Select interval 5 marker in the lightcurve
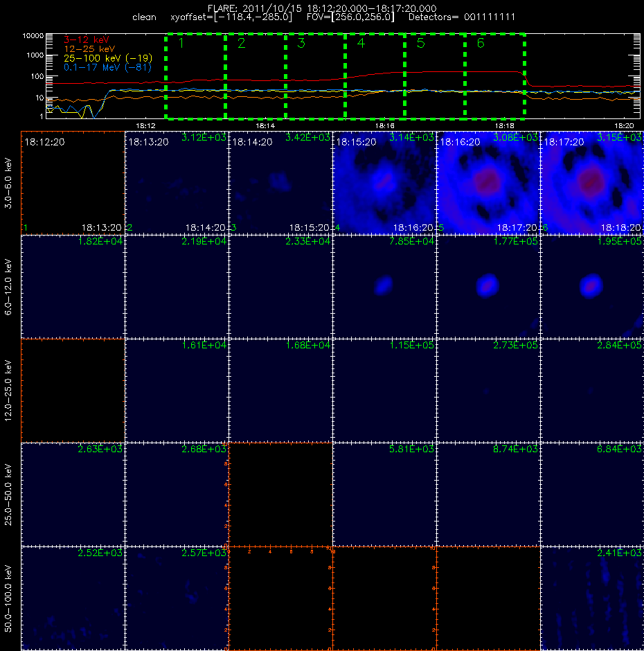The image size is (644, 651). 420,43
